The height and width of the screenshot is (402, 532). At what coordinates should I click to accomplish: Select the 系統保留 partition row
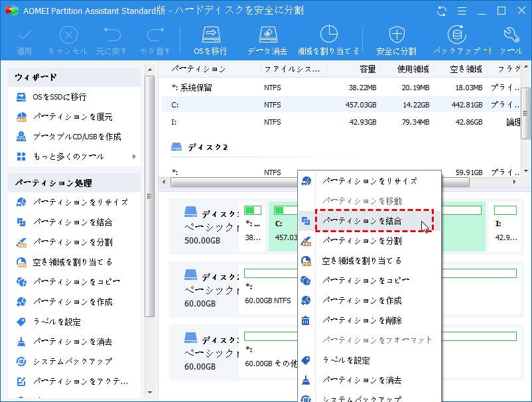[x=341, y=88]
